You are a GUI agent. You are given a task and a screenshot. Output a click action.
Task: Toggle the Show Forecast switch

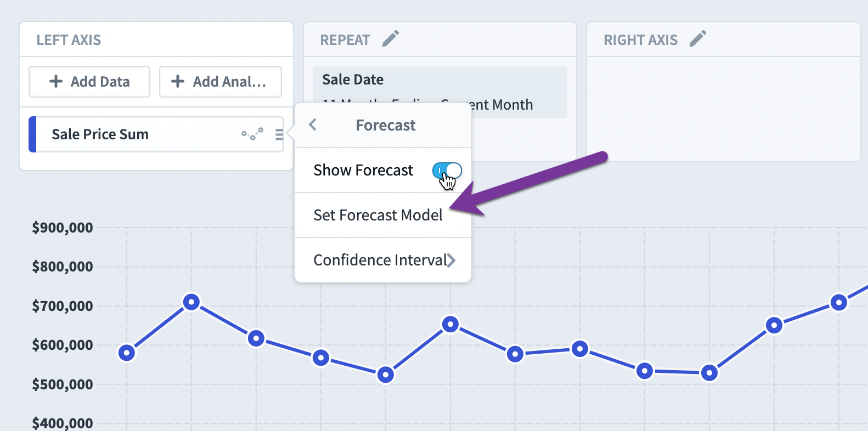(447, 171)
